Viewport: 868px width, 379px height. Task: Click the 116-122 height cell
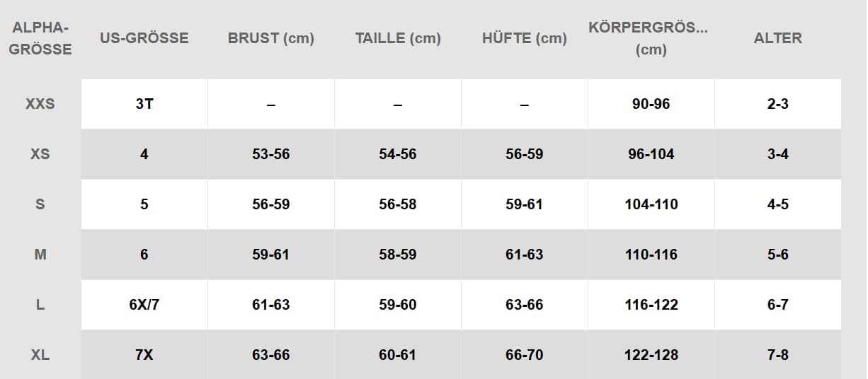click(x=651, y=305)
